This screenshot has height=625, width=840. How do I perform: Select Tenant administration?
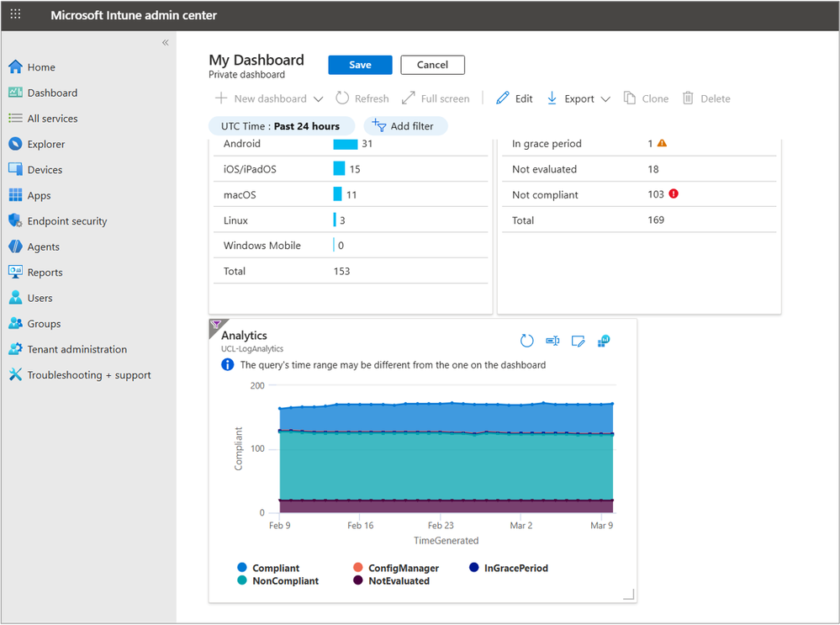77,349
